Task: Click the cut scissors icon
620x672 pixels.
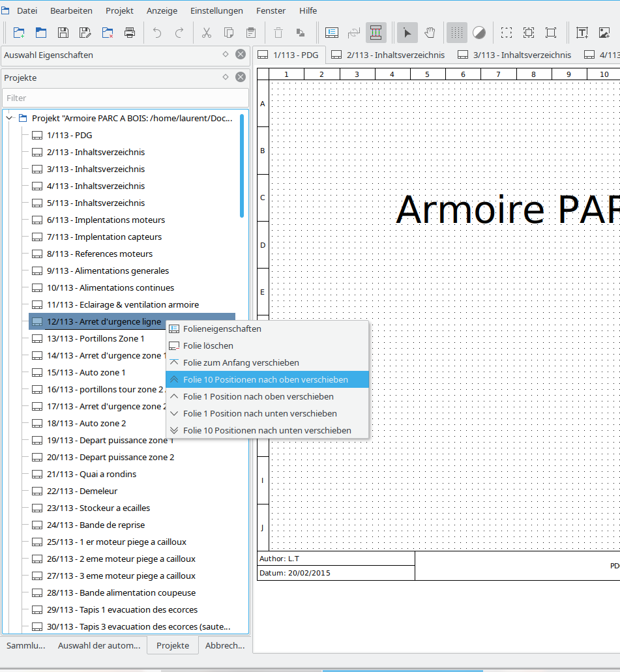Action: pyautogui.click(x=207, y=33)
